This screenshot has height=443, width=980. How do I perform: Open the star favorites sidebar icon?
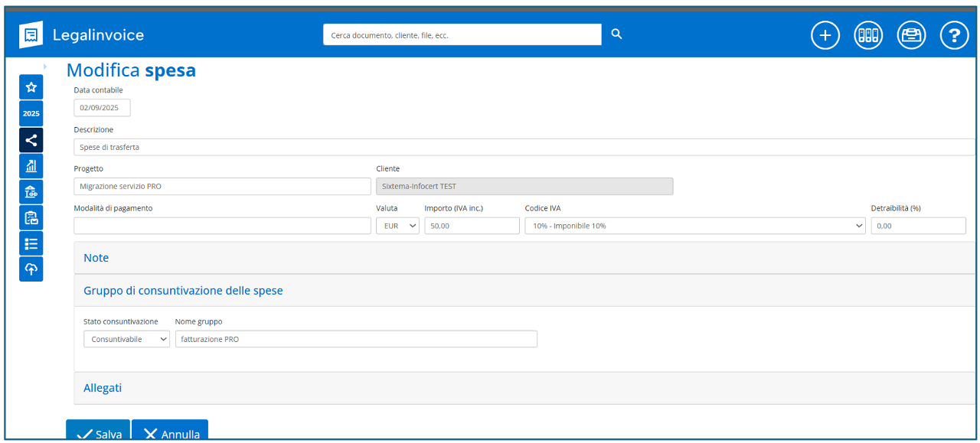pos(31,87)
